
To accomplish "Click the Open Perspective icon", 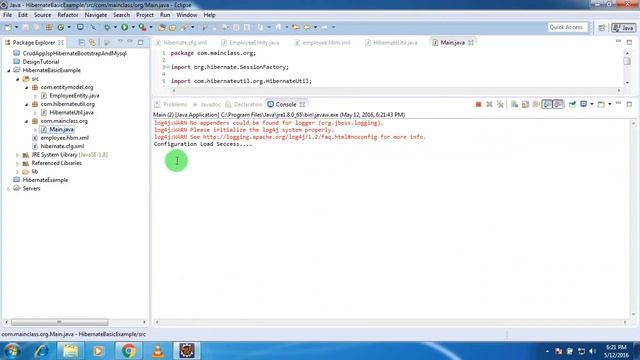I will pos(602,28).
